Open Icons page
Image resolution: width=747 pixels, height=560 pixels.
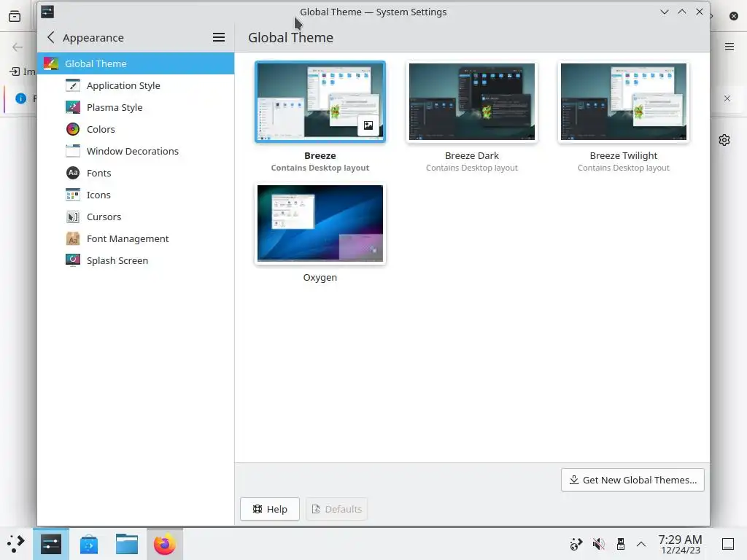click(x=136, y=195)
